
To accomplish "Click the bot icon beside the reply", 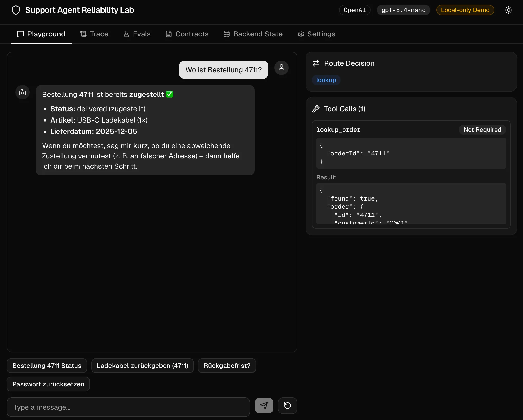I will point(22,92).
